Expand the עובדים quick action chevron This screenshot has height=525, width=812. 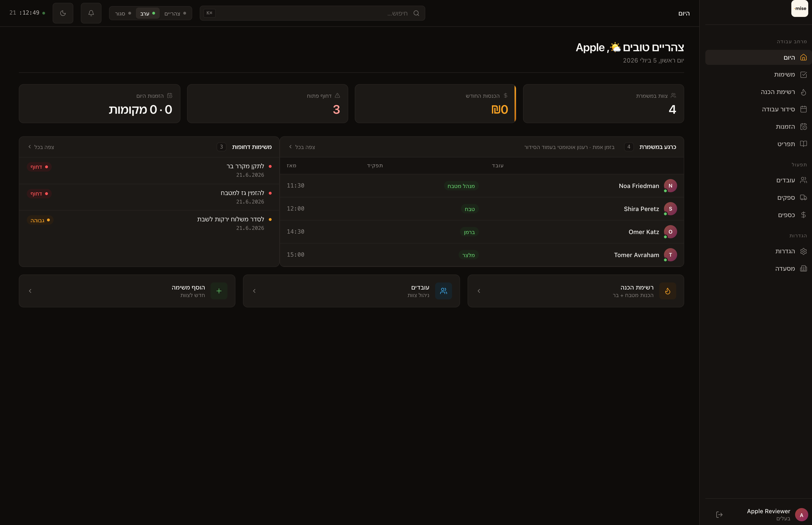(x=254, y=291)
